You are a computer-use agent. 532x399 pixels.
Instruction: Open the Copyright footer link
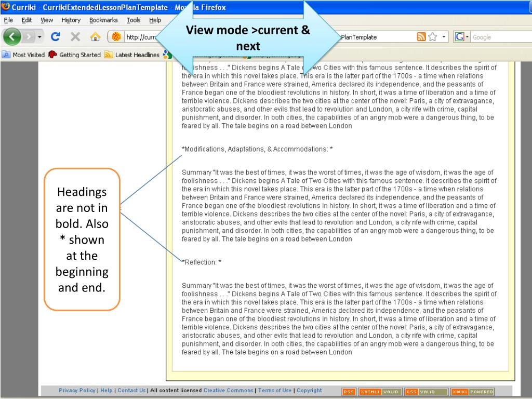click(310, 390)
